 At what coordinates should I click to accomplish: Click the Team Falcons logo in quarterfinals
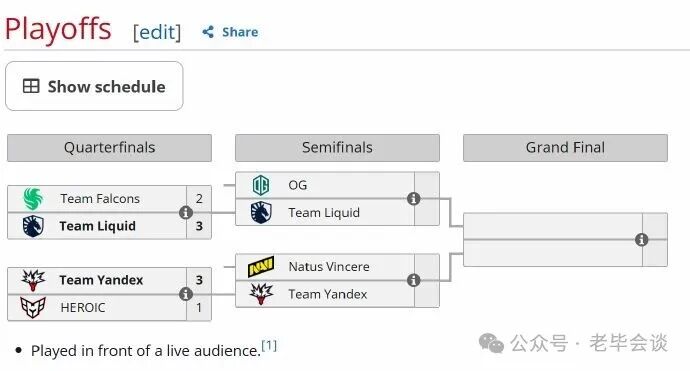(x=33, y=198)
